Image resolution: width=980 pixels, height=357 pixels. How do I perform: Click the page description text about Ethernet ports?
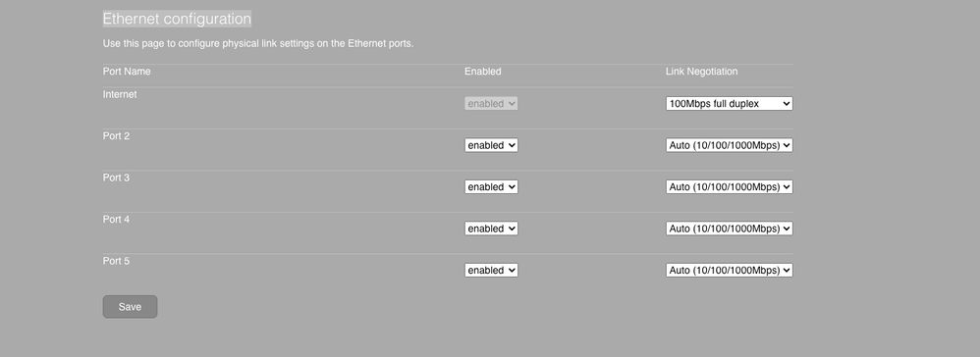(258, 44)
